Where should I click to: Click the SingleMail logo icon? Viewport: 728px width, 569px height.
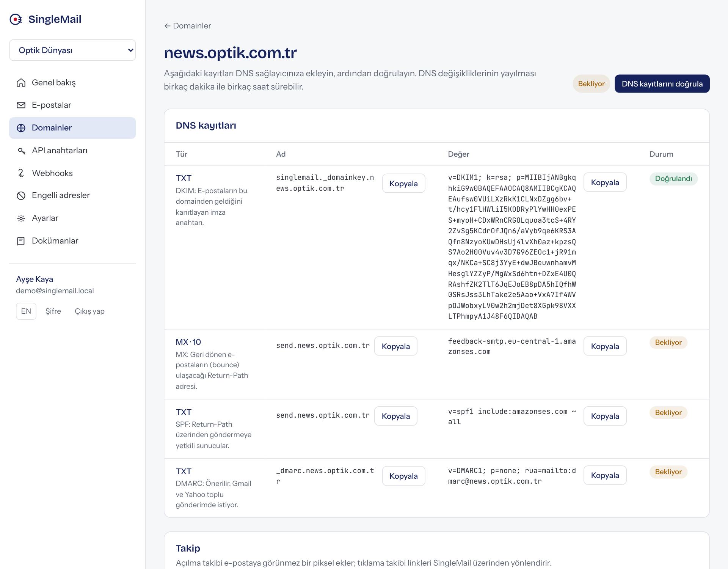click(16, 19)
